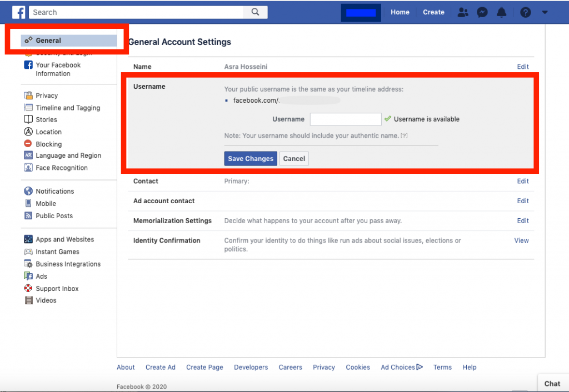Image resolution: width=569 pixels, height=392 pixels.
Task: Go to Home in the top menu
Action: tap(400, 12)
